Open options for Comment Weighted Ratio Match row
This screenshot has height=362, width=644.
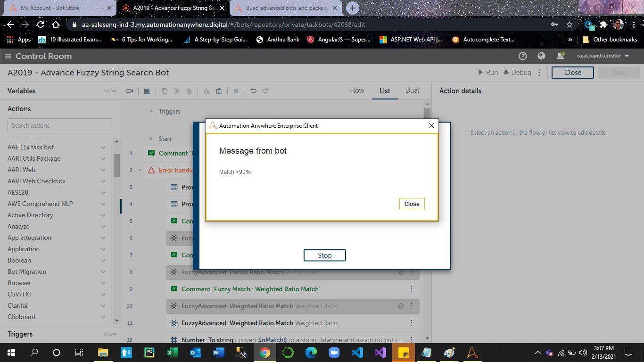[x=411, y=289]
